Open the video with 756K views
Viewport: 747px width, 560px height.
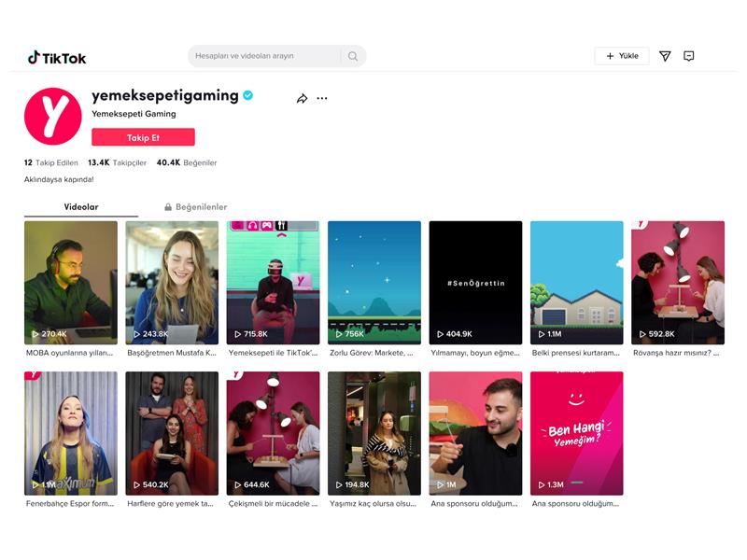point(374,283)
